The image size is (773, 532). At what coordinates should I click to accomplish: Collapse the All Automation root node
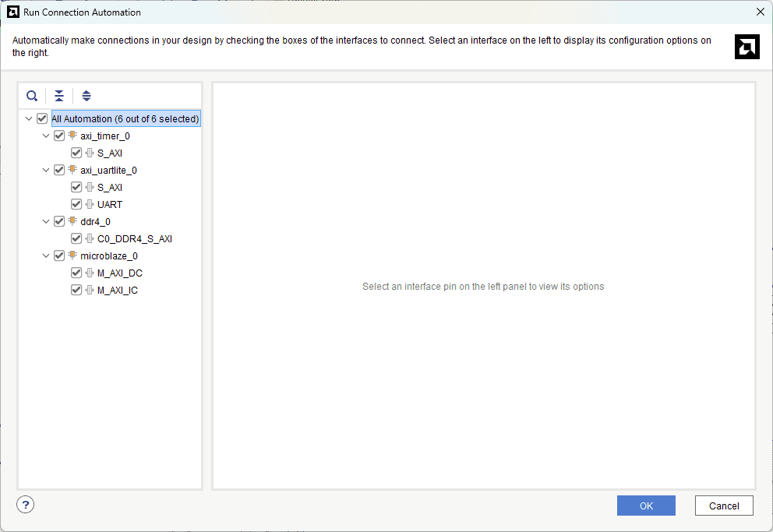coord(29,119)
